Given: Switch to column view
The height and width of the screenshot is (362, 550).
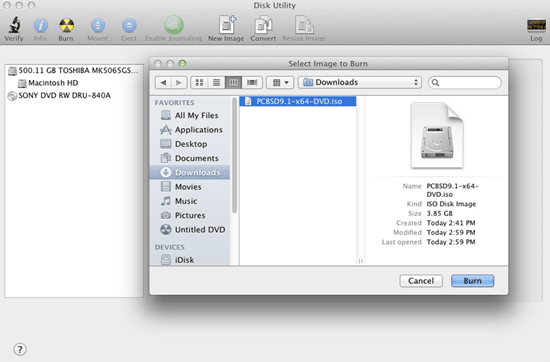Looking at the screenshot, I should pos(234,82).
